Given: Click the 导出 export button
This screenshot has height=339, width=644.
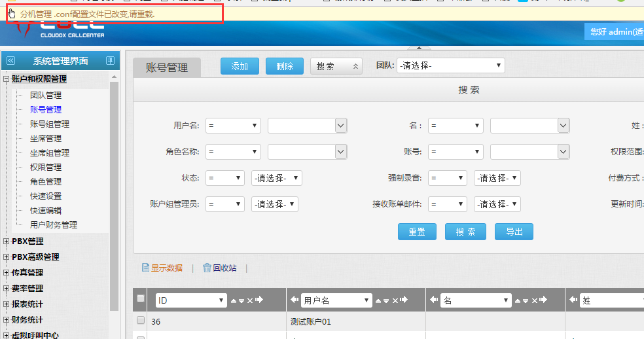Looking at the screenshot, I should pyautogui.click(x=514, y=232).
